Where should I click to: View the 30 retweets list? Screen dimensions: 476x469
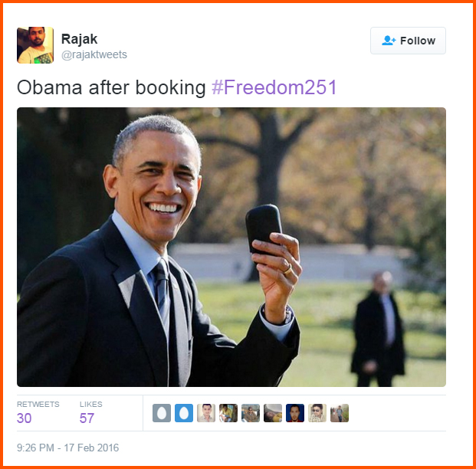coord(24,418)
